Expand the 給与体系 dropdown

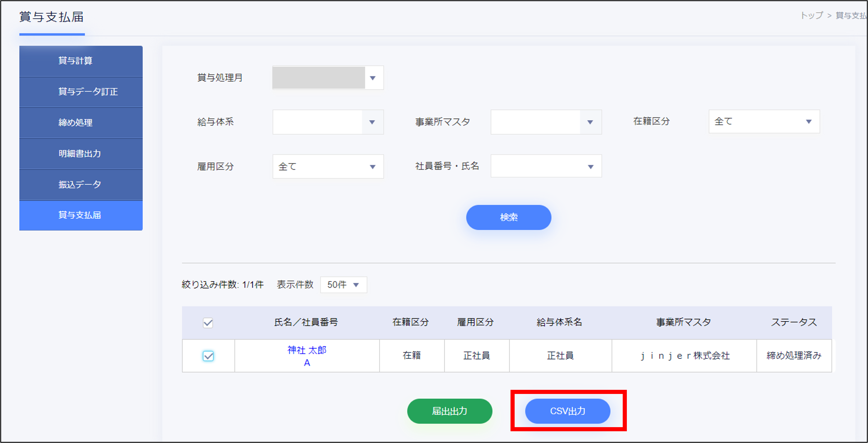click(372, 122)
